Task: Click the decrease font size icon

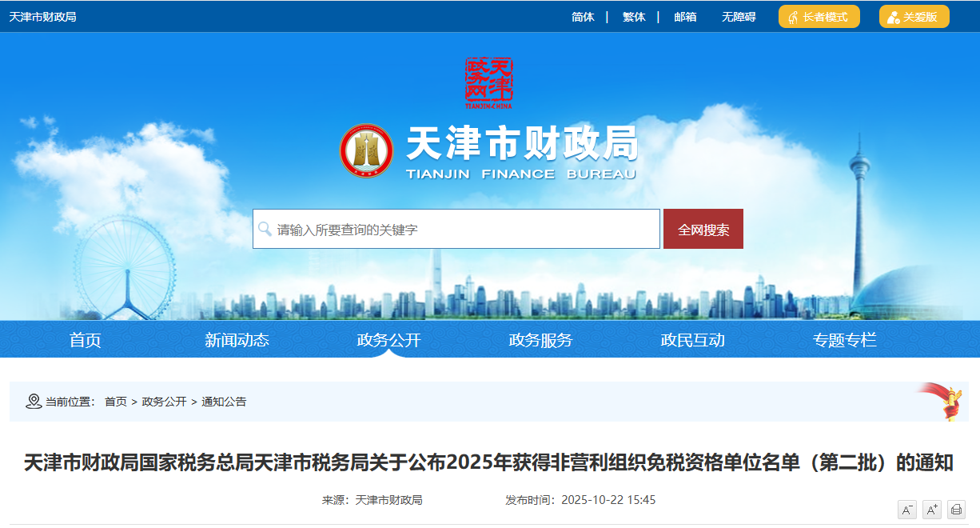Action: coord(907,509)
